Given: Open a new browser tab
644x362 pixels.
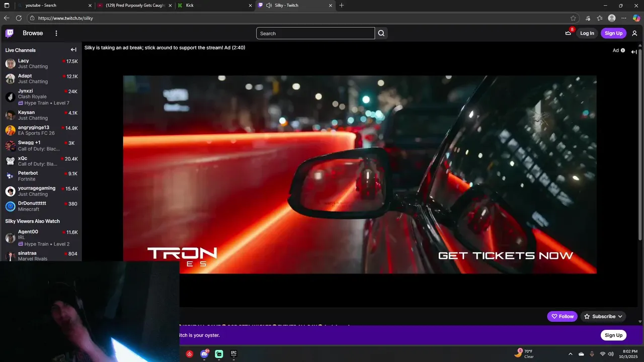Looking at the screenshot, I should pyautogui.click(x=342, y=5).
